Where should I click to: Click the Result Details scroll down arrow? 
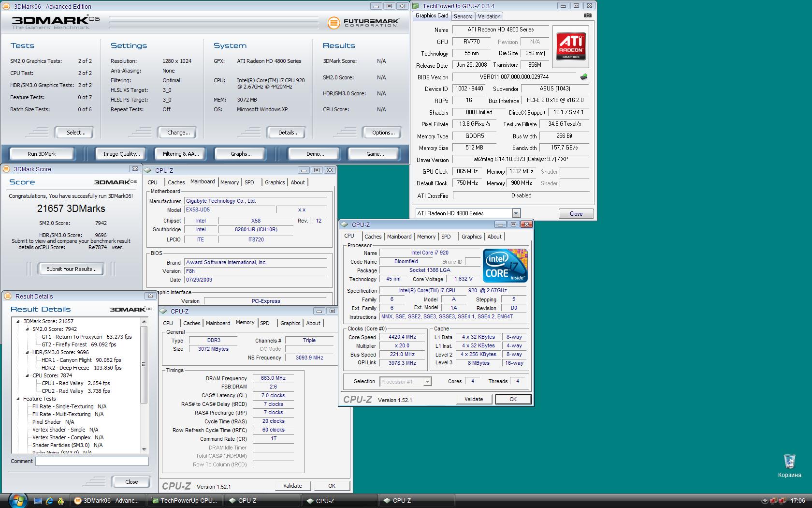click(144, 449)
